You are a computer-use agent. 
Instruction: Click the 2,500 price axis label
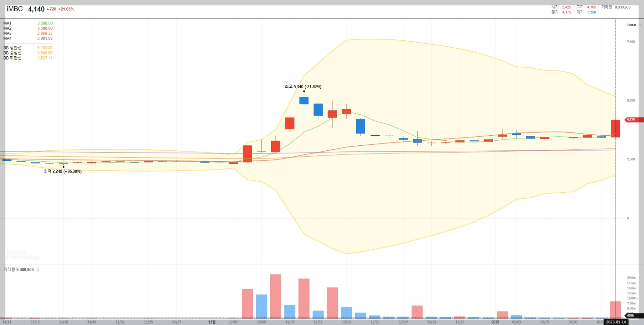tap(631, 159)
